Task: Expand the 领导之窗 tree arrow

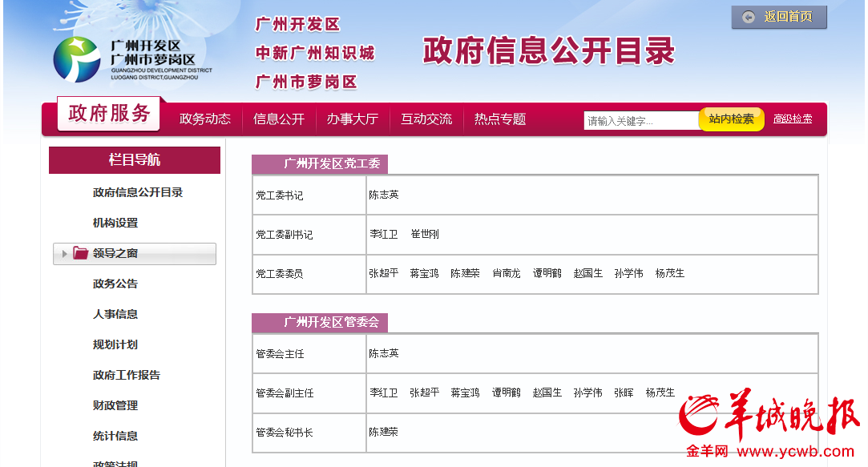Action: coord(65,254)
